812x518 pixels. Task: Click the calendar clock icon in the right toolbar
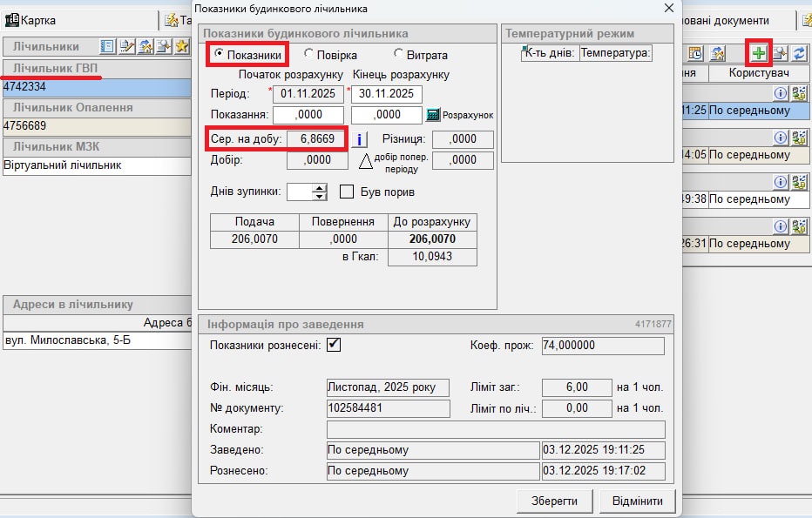(x=696, y=54)
